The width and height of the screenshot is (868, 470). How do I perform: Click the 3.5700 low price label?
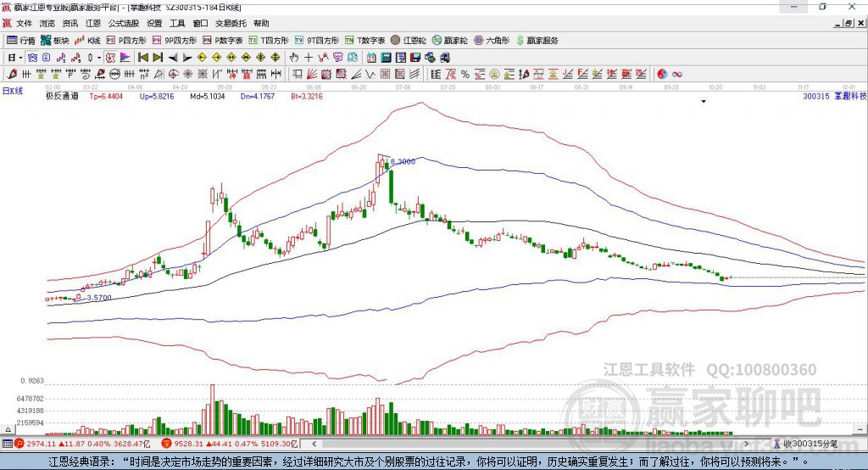(x=100, y=298)
